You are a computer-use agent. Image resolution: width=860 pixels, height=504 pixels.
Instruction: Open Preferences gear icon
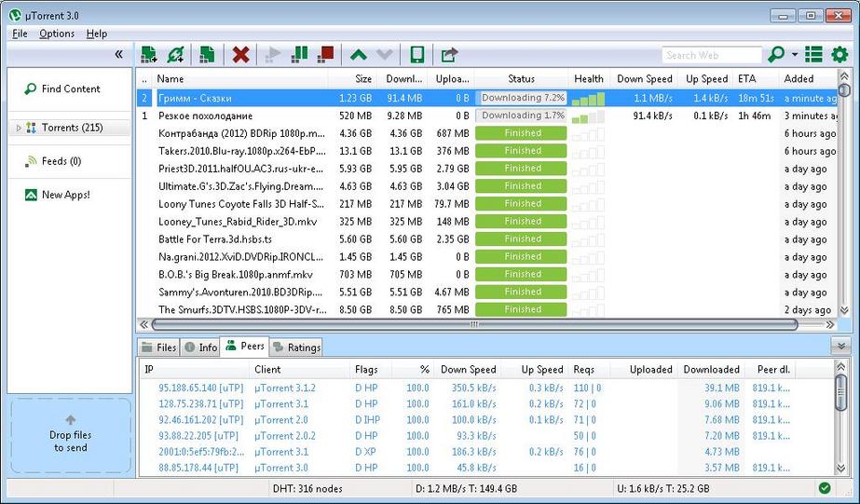840,54
